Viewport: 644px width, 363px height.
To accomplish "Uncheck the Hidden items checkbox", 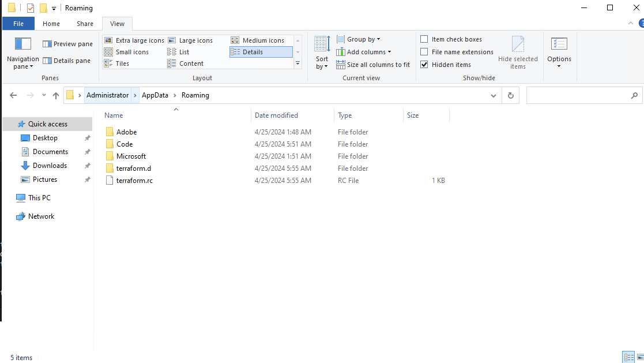I will coord(424,65).
